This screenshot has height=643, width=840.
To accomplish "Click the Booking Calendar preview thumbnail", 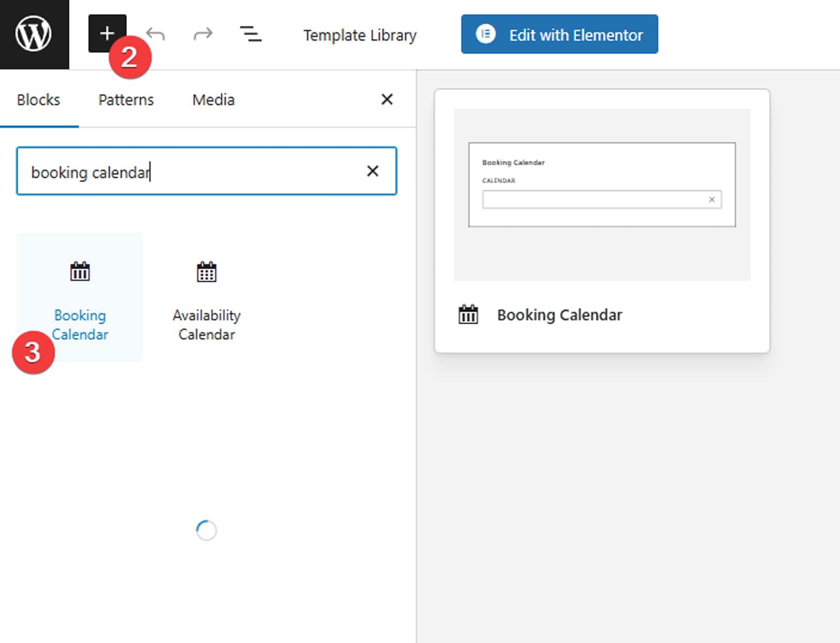I will 602,194.
